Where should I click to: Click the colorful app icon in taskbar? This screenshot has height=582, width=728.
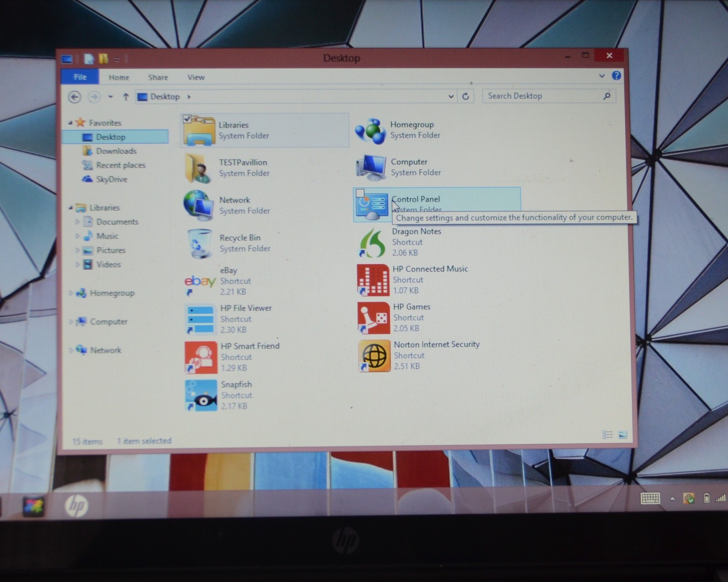33,506
